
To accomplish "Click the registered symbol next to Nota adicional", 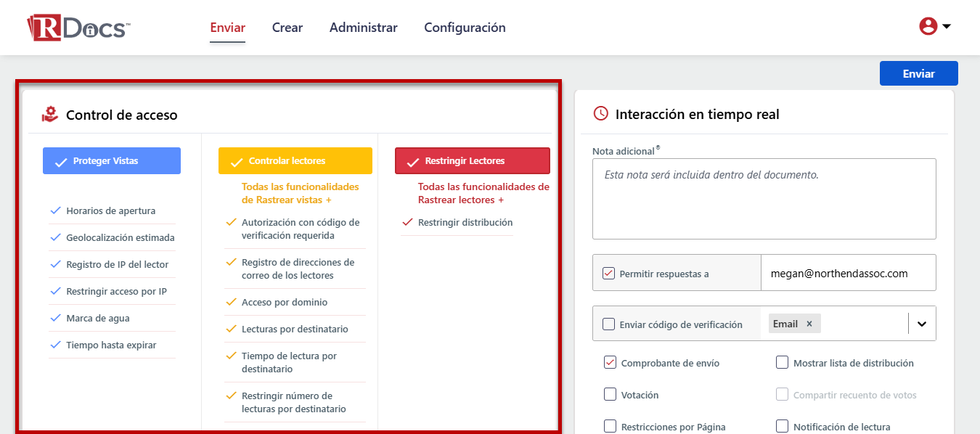I will point(658,147).
